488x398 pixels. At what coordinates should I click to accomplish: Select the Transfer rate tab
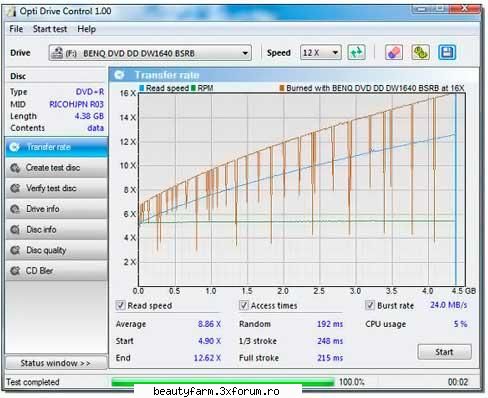click(57, 147)
